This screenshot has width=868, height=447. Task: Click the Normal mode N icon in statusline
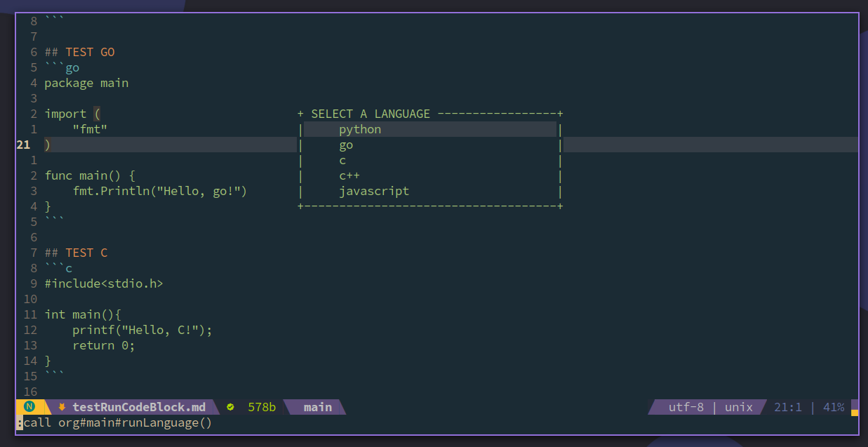click(29, 407)
